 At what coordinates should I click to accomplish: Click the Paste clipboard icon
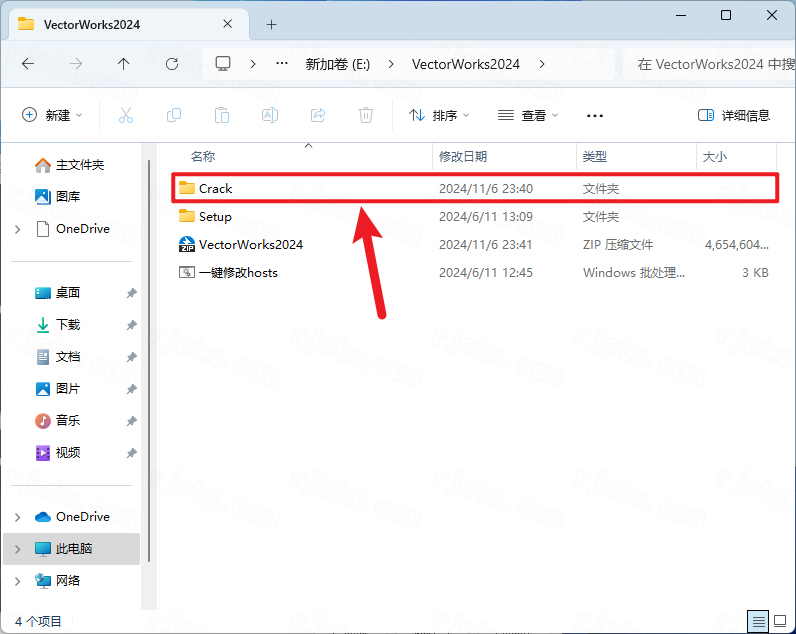pyautogui.click(x=222, y=115)
